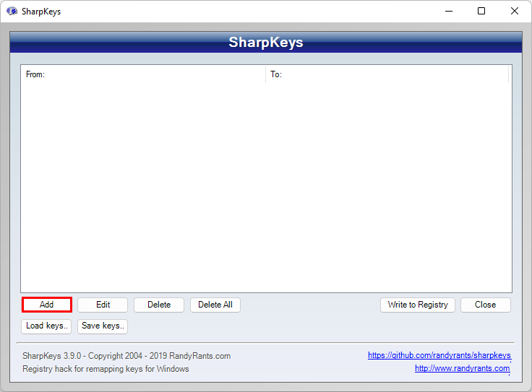This screenshot has height=392, width=532.
Task: Click the Close button beside Write to Registry
Action: (x=486, y=305)
